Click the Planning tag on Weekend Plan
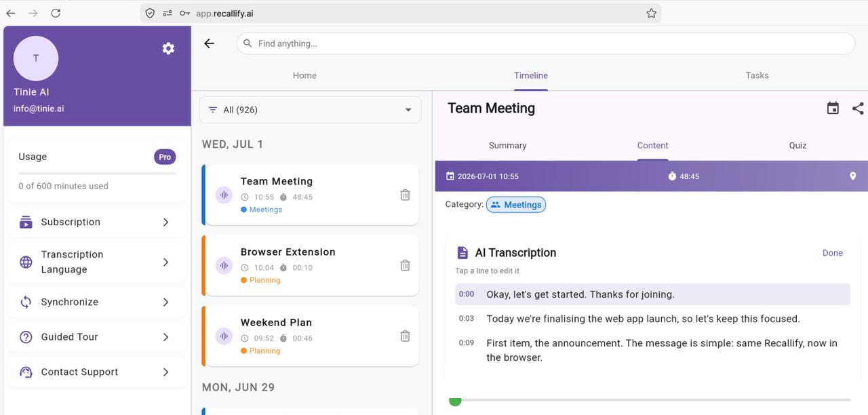 pyautogui.click(x=260, y=351)
